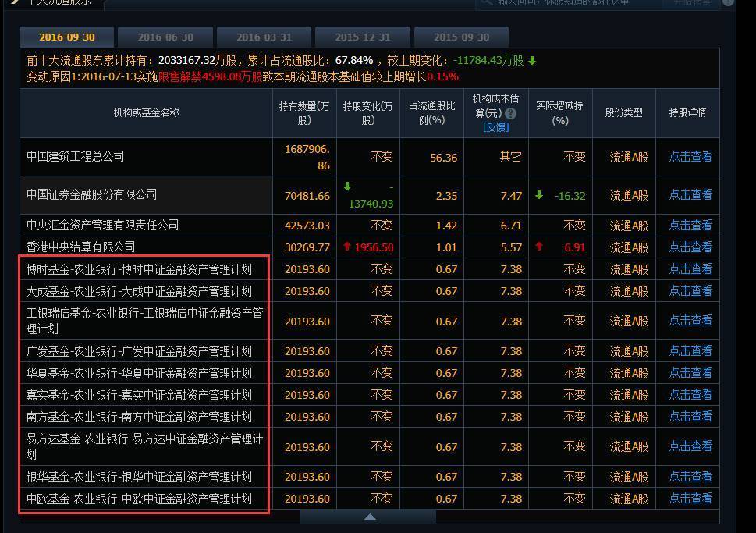Open 点击查看 in the 嘉实基金 row
The height and width of the screenshot is (533, 756).
coord(690,395)
